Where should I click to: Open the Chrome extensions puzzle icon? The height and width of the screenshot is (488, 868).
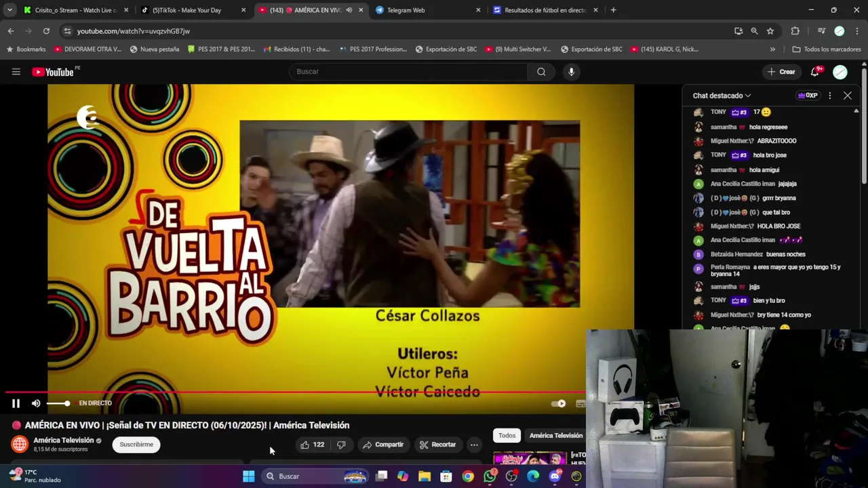[x=795, y=31]
